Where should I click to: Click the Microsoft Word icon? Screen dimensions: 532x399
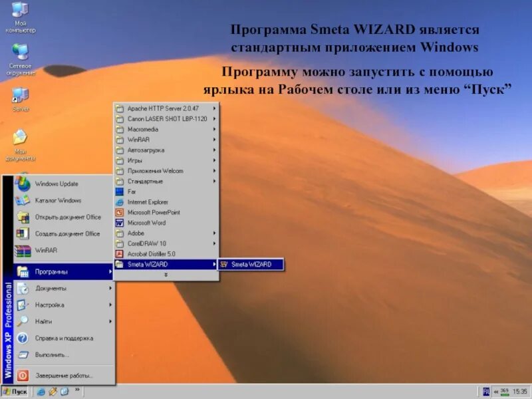120,223
